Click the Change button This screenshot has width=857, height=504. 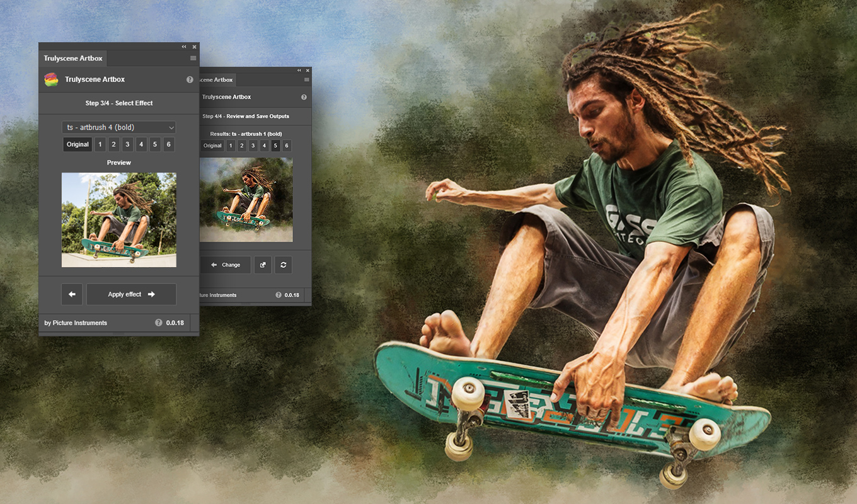click(x=226, y=265)
